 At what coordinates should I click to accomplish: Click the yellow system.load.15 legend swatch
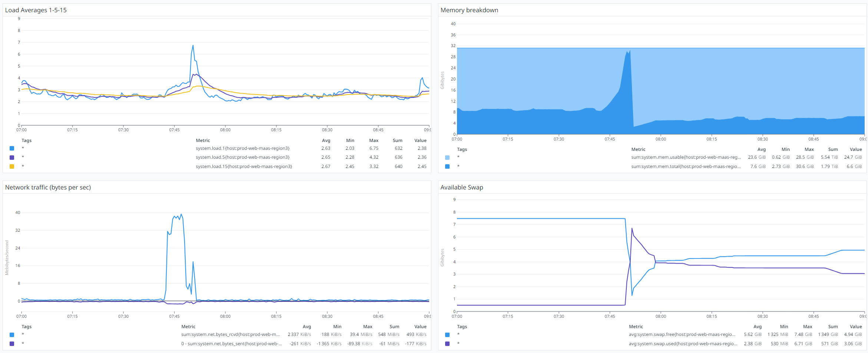(x=12, y=166)
